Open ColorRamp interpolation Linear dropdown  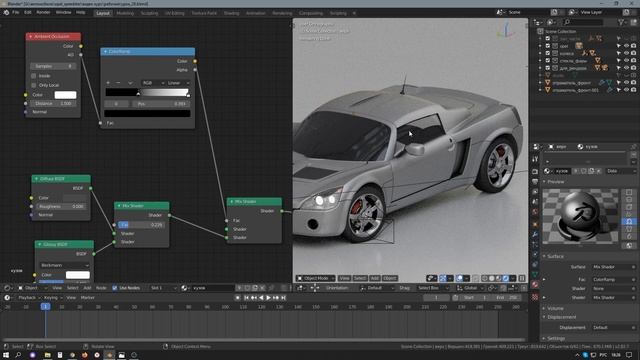pyautogui.click(x=178, y=83)
